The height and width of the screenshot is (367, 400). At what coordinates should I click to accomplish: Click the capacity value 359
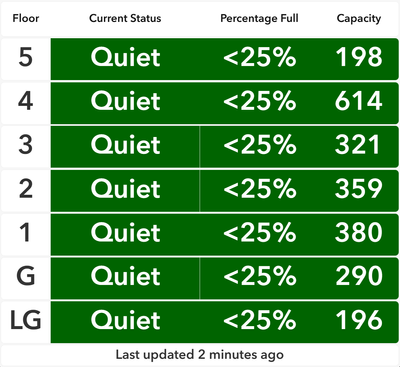[x=359, y=188]
